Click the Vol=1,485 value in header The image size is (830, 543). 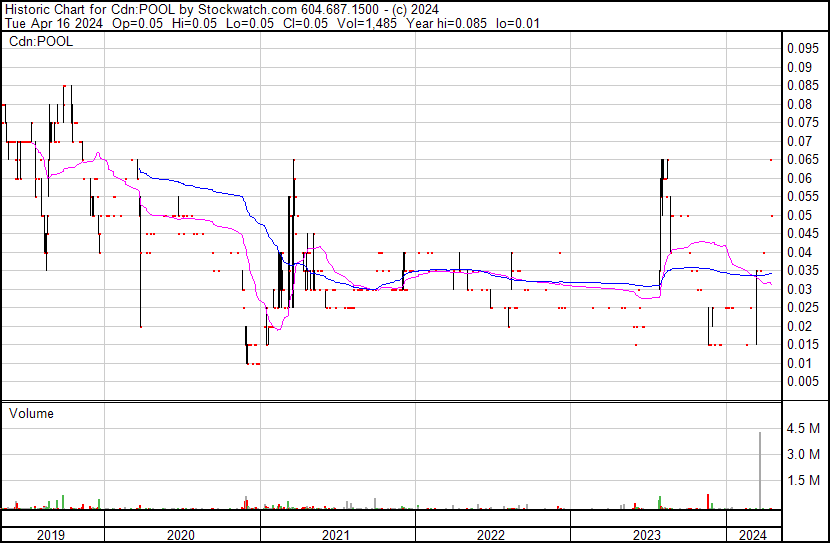tap(366, 24)
